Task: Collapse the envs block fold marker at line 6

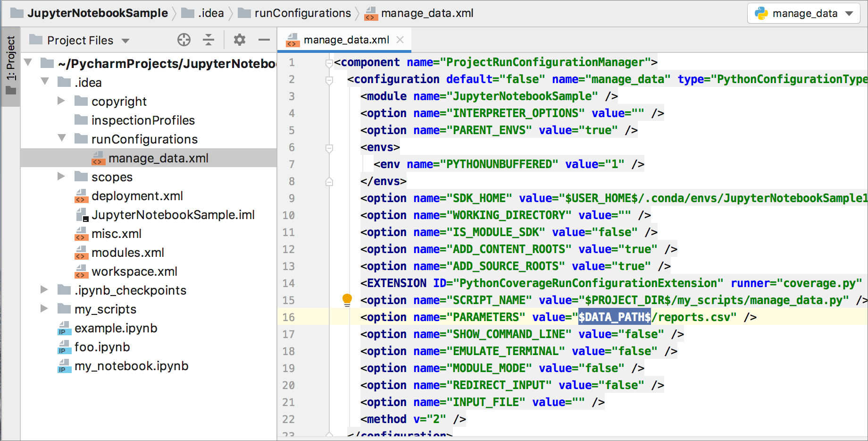Action: [330, 147]
